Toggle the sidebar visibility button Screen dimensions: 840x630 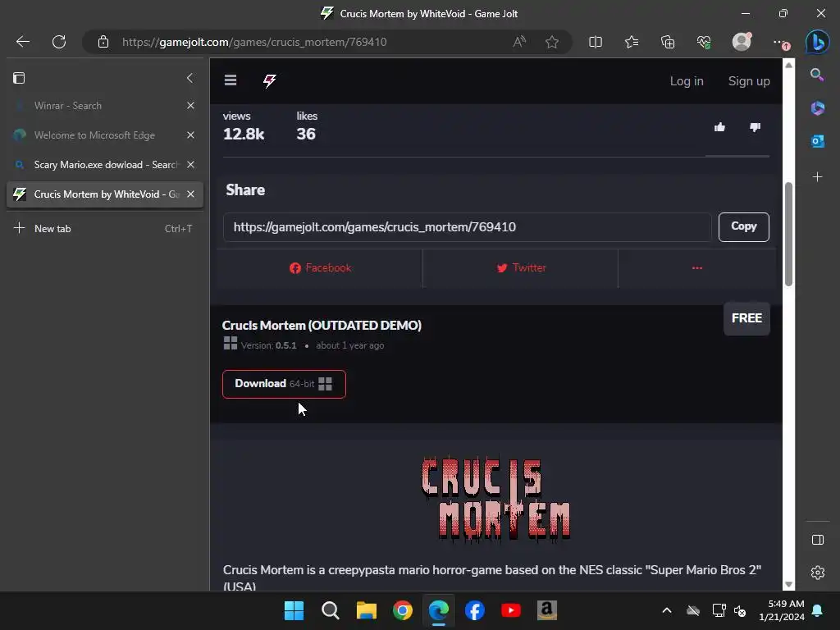818,540
